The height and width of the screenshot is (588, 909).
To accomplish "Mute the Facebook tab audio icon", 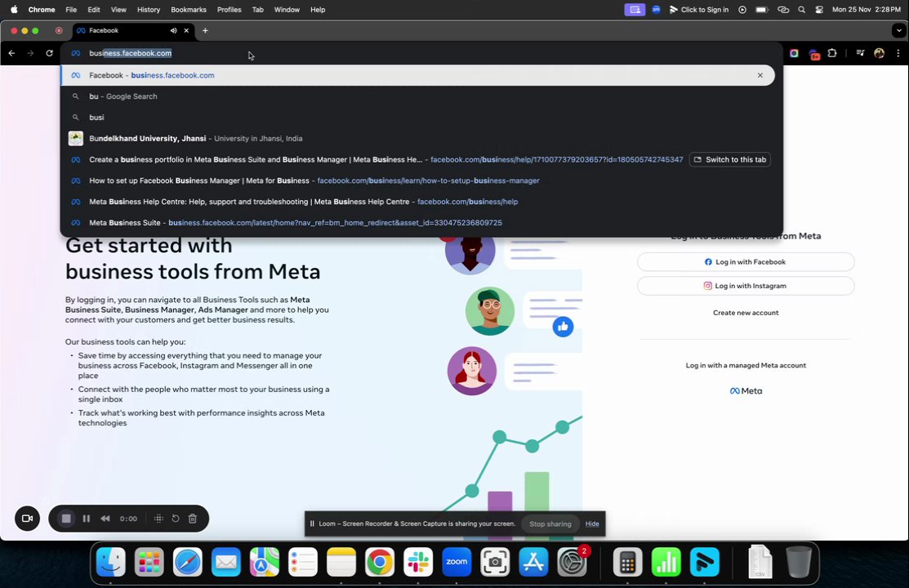I will [x=173, y=31].
